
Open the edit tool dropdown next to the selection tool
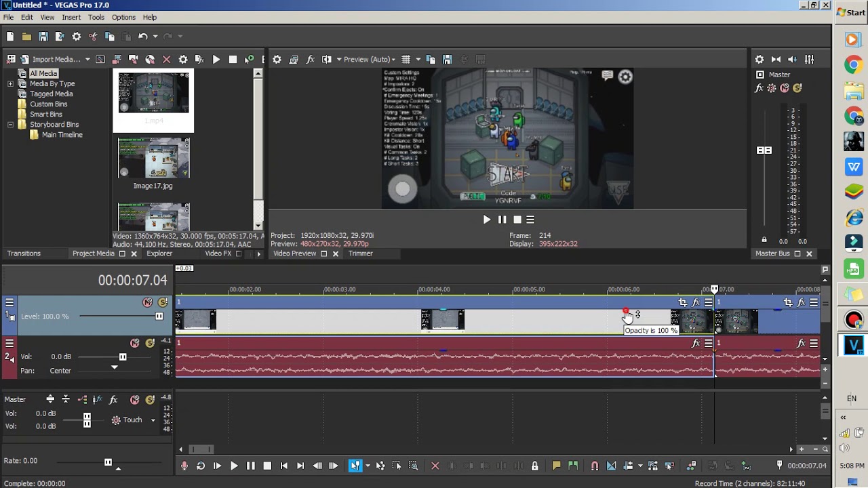pos(367,466)
